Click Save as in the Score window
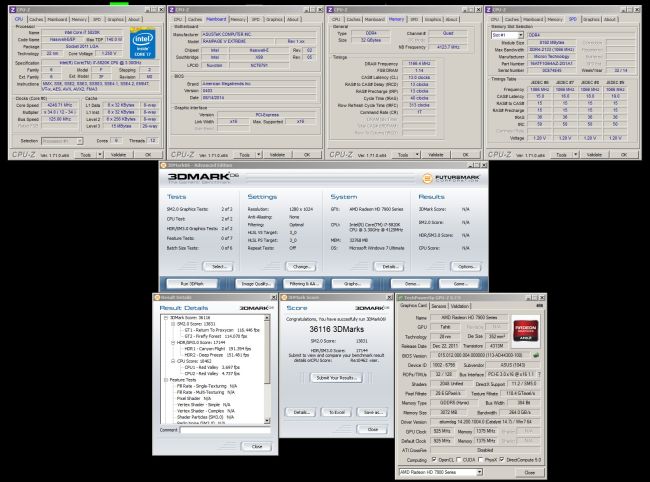 pos(373,412)
